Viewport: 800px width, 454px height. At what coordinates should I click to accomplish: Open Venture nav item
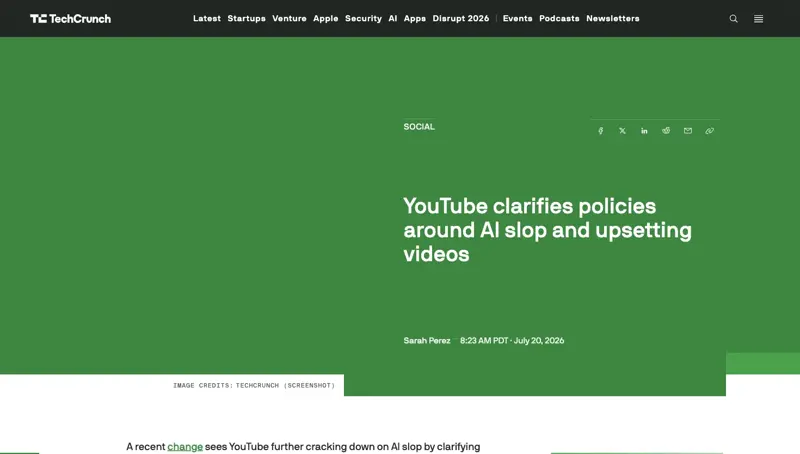pos(289,18)
